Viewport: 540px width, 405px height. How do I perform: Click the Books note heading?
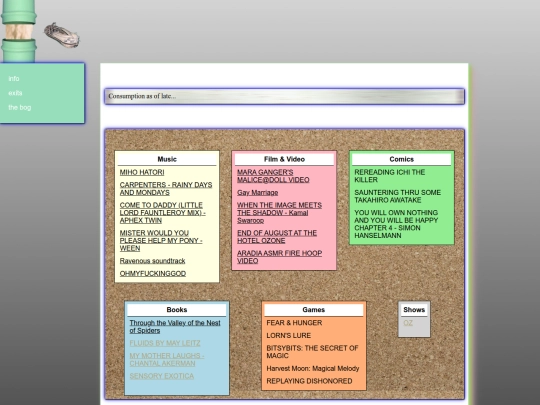(x=177, y=310)
